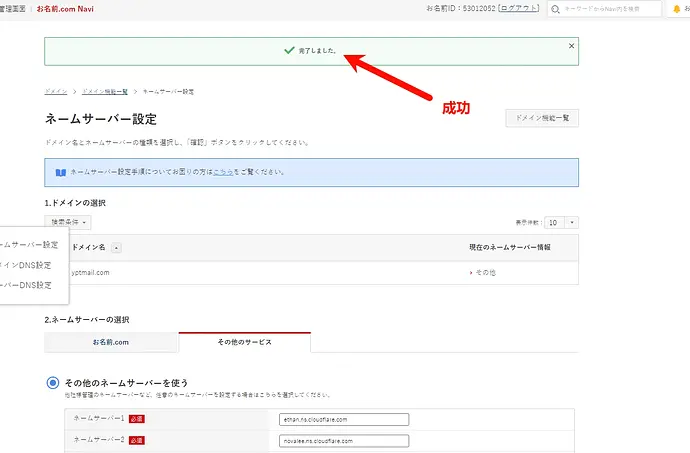This screenshot has width=690, height=453.
Task: Click the ネームサーバー1 input field
Action: click(344, 420)
